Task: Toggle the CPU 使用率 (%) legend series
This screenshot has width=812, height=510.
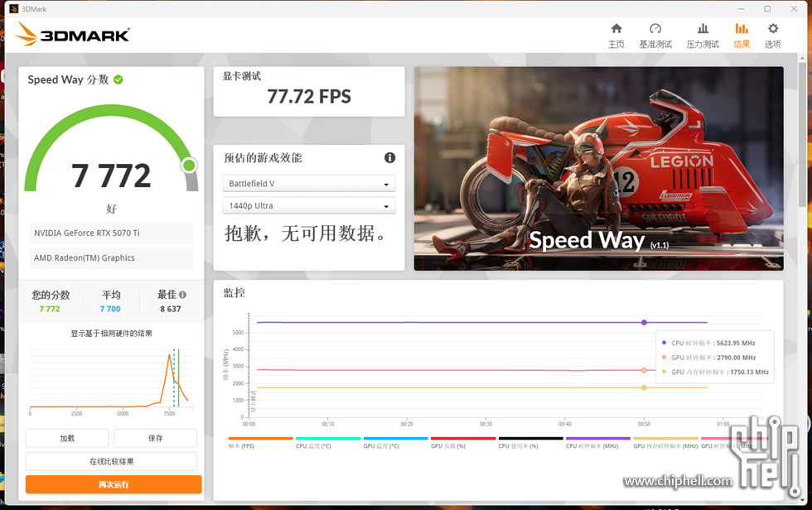Action: 531,442
